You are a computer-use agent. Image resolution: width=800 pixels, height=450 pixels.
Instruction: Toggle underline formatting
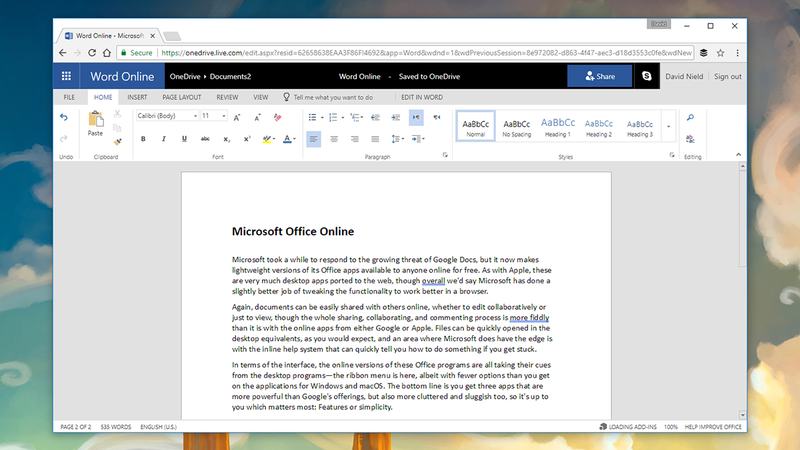[x=184, y=139]
